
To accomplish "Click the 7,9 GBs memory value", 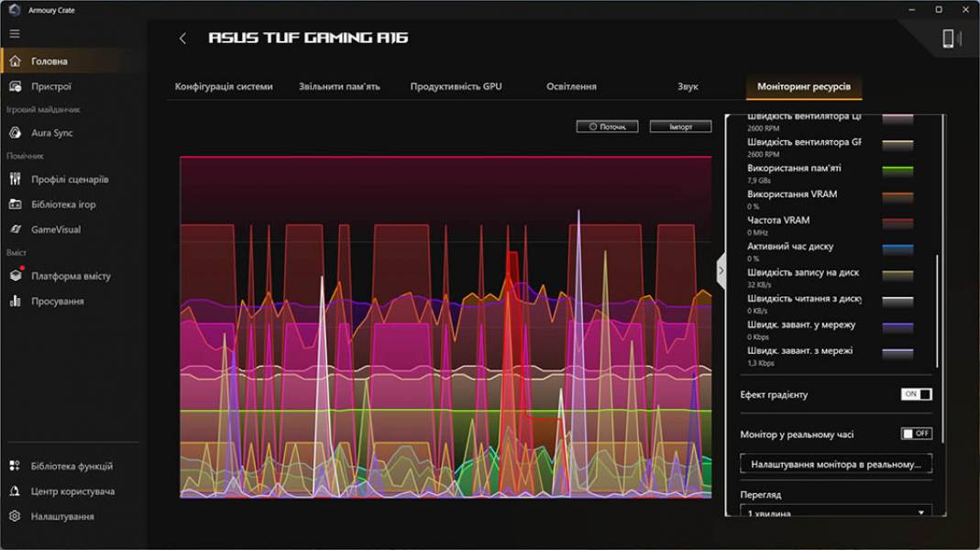I will (759, 181).
